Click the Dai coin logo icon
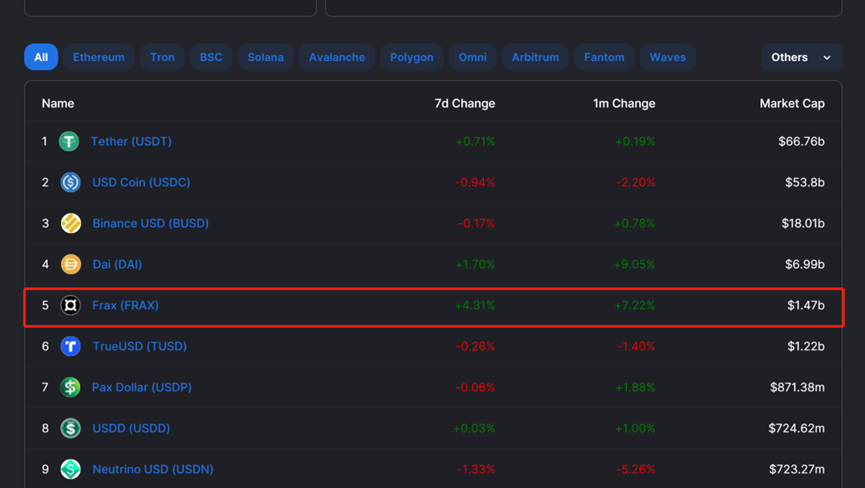This screenshot has width=865, height=488. (71, 264)
